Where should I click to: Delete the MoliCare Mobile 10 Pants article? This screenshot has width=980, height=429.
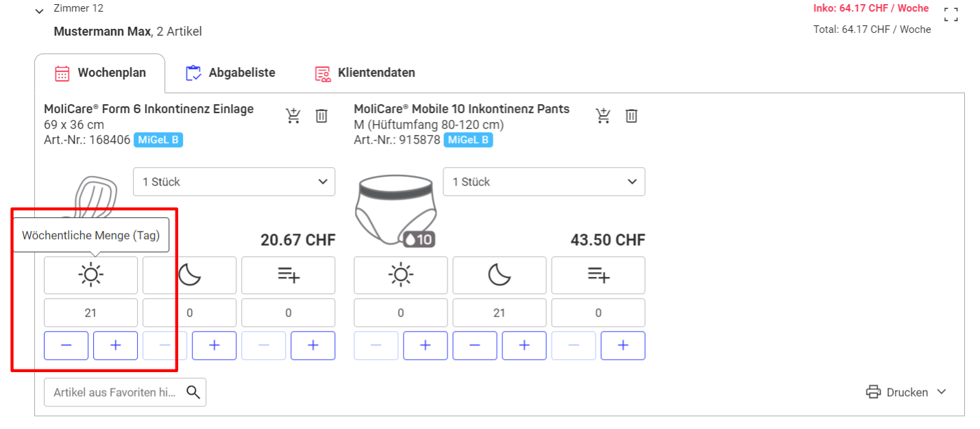[x=631, y=116]
